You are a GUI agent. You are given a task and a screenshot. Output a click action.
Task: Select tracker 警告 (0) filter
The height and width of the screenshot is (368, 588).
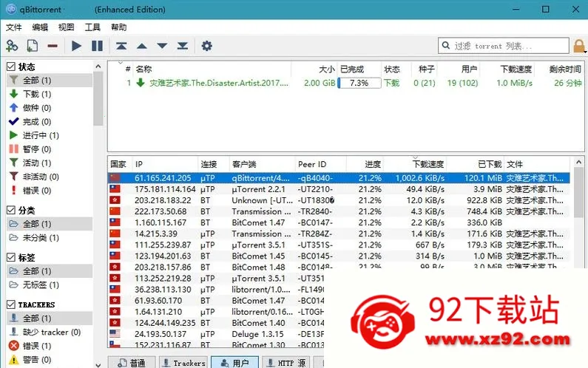point(49,360)
